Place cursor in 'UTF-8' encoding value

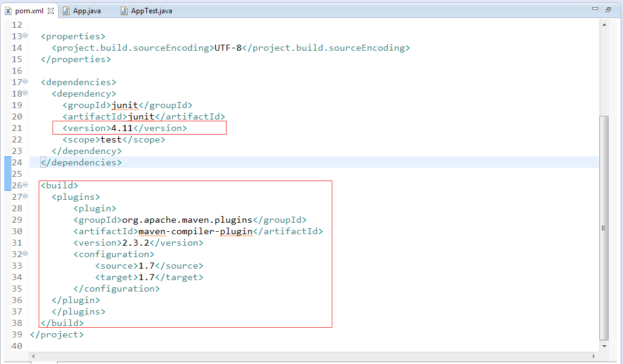228,48
